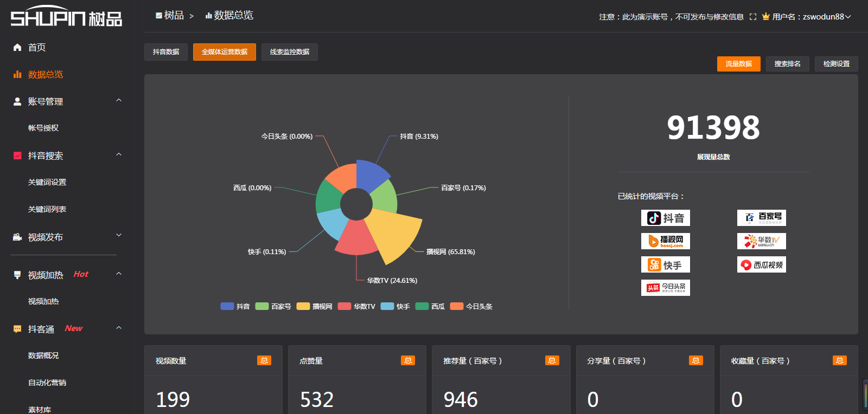Click the 91398 展现量总数 value

click(x=713, y=128)
